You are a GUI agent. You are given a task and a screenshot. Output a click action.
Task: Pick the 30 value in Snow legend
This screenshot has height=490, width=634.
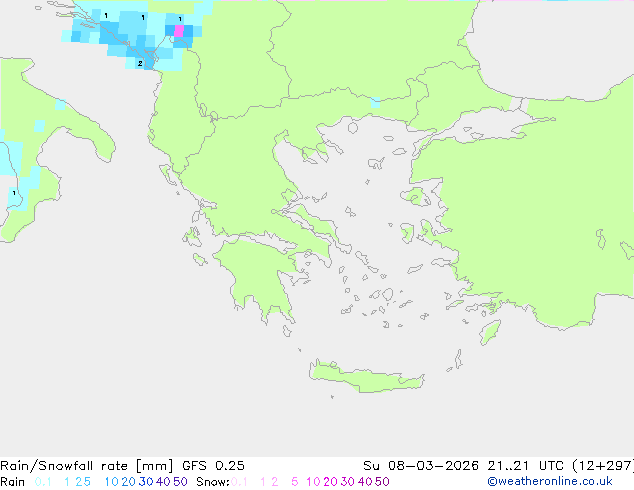click(347, 482)
